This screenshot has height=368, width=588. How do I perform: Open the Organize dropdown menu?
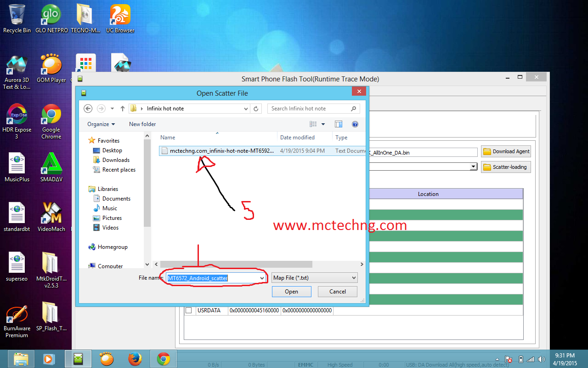click(101, 124)
